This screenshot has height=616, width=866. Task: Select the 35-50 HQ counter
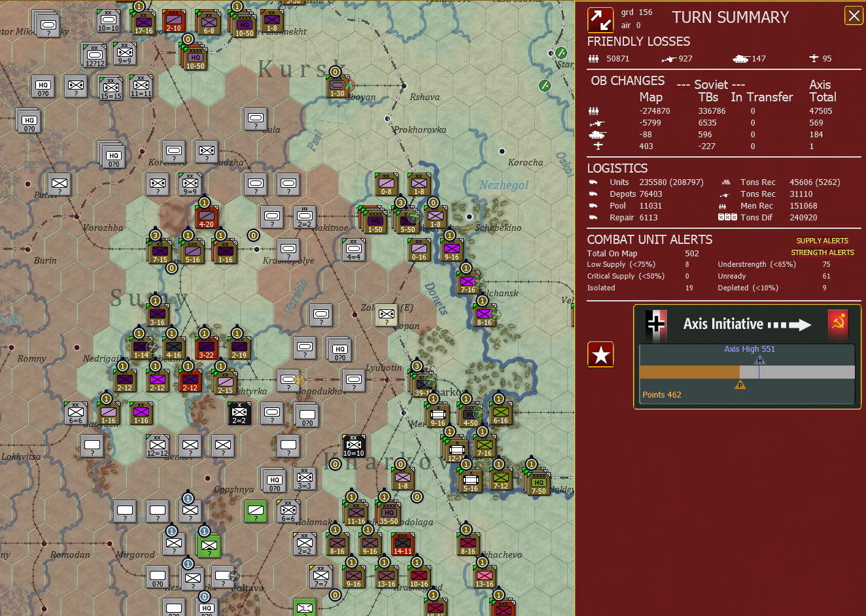pos(389,513)
